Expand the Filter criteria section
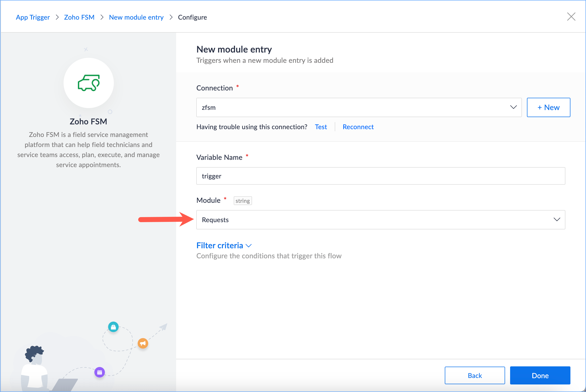The height and width of the screenshot is (392, 586). pyautogui.click(x=220, y=246)
